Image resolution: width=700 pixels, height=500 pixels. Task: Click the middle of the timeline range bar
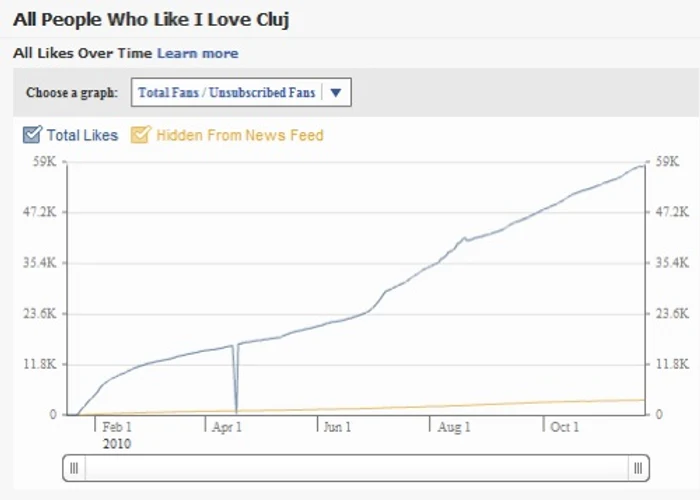[356, 468]
